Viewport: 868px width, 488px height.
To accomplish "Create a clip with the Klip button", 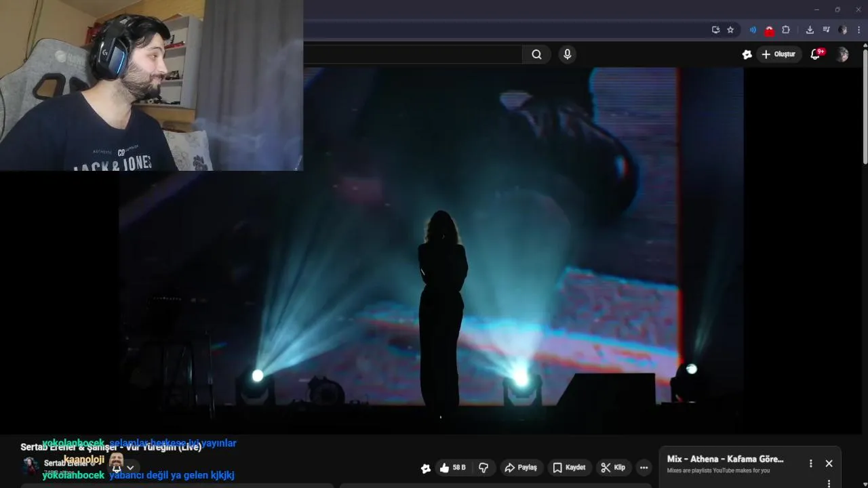I will (613, 468).
